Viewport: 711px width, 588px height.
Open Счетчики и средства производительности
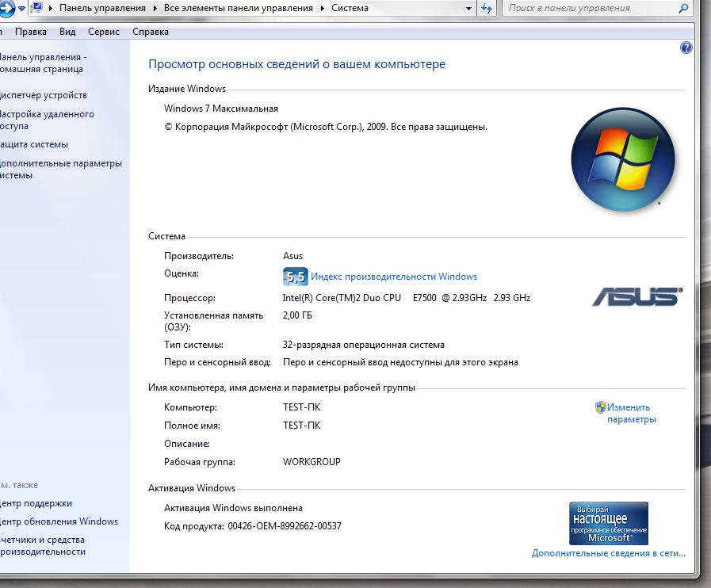[x=43, y=546]
